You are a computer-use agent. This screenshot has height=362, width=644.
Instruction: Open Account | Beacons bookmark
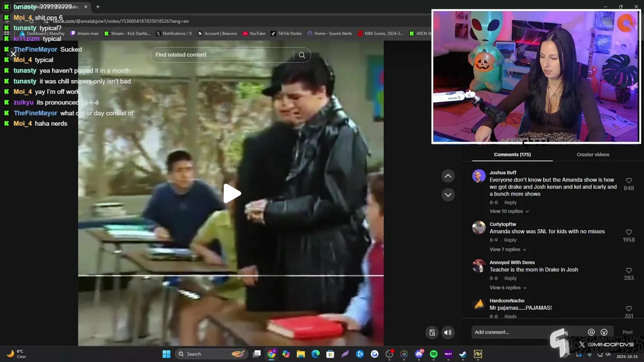point(217,34)
